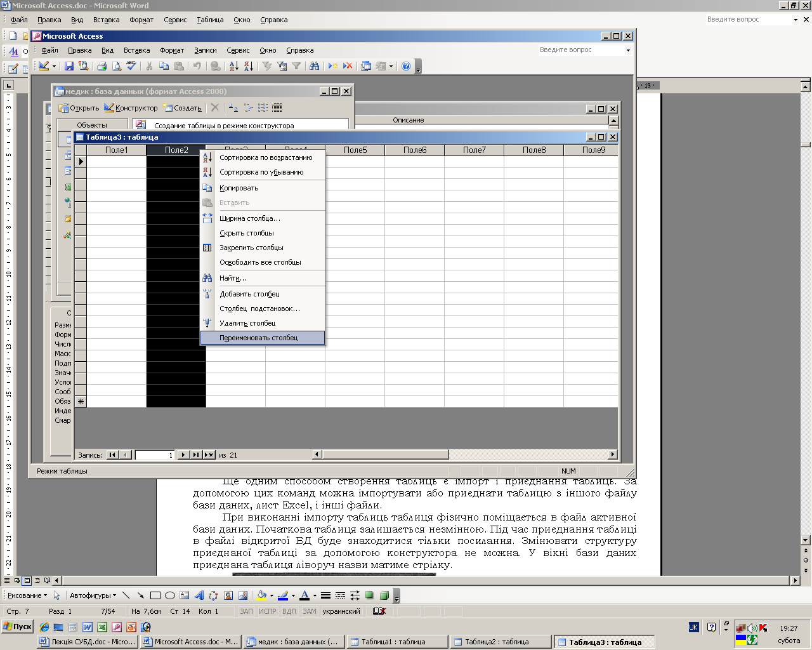
Task: Open the Font Color dropdown arrow
Action: [315, 595]
